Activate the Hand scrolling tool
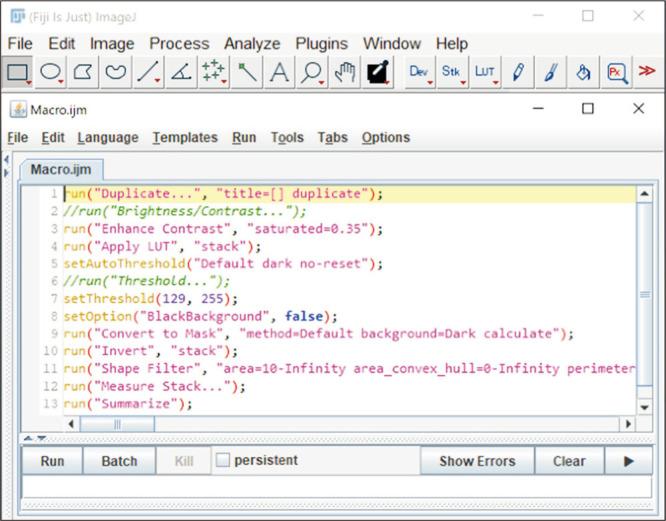The width and height of the screenshot is (666, 521). (x=345, y=72)
